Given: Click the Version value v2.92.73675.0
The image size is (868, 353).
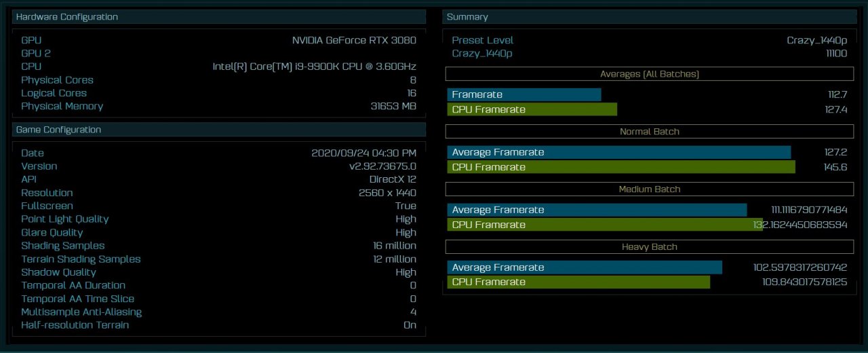Looking at the screenshot, I should [x=382, y=166].
